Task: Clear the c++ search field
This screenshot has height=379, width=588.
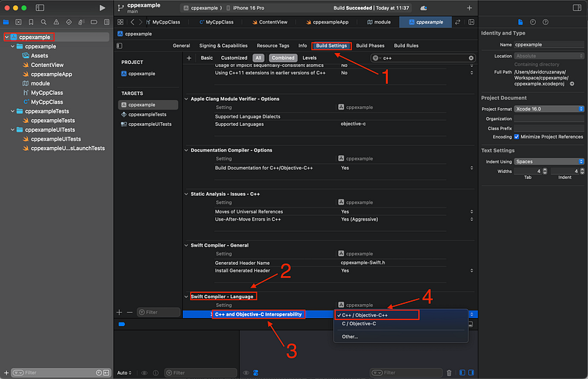Action: (471, 58)
